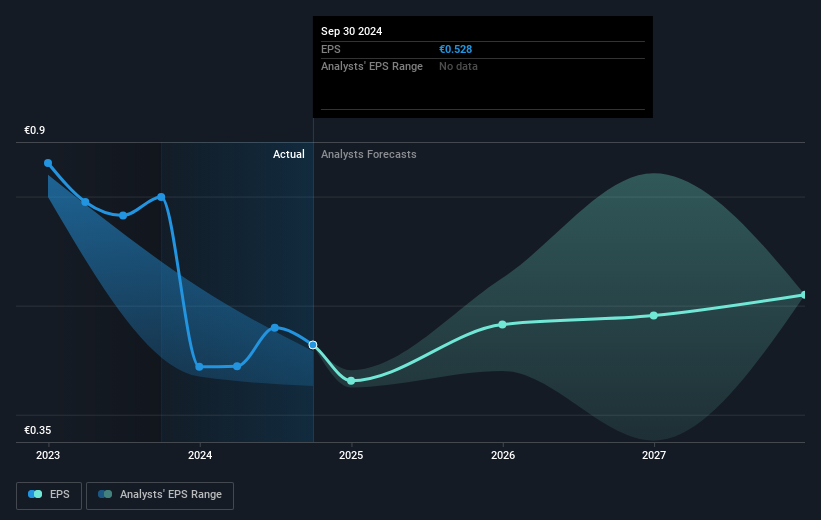Click the EPS forecast point at 2027

point(654,315)
